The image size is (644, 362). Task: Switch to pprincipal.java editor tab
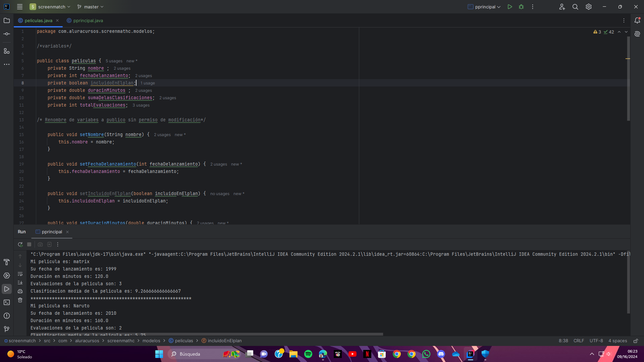click(x=85, y=20)
